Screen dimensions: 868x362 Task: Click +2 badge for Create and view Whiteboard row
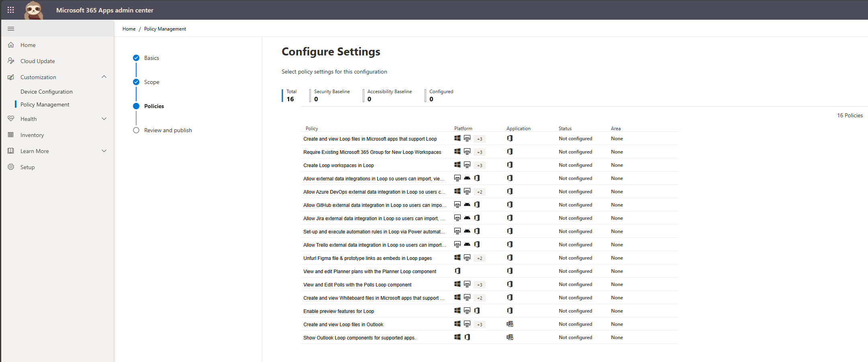point(480,298)
